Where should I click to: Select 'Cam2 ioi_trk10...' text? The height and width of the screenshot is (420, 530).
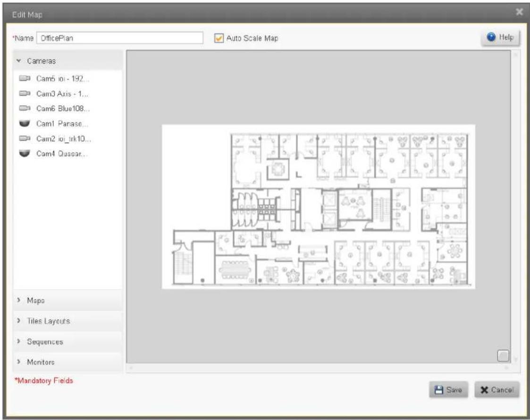(x=64, y=138)
